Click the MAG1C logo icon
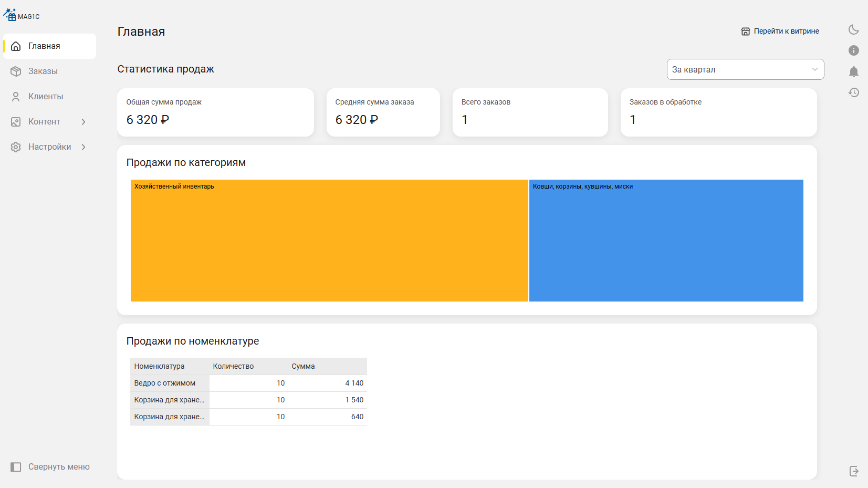This screenshot has width=868, height=488. click(10, 15)
